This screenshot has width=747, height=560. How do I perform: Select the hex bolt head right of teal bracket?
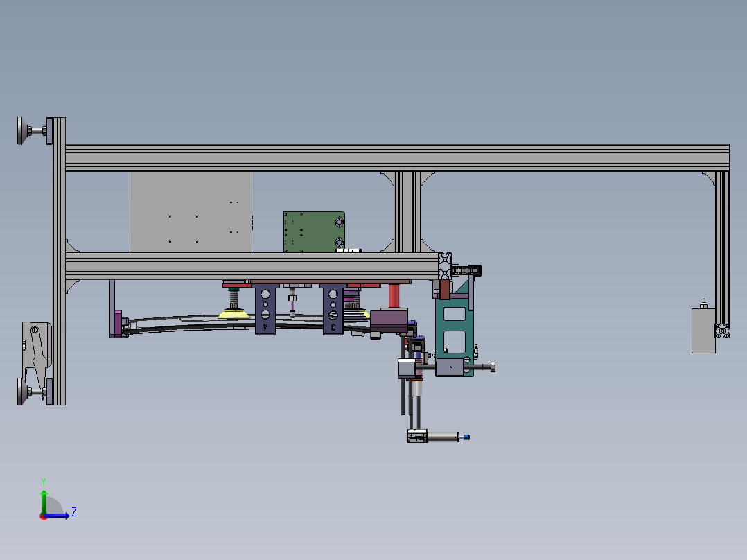point(493,367)
